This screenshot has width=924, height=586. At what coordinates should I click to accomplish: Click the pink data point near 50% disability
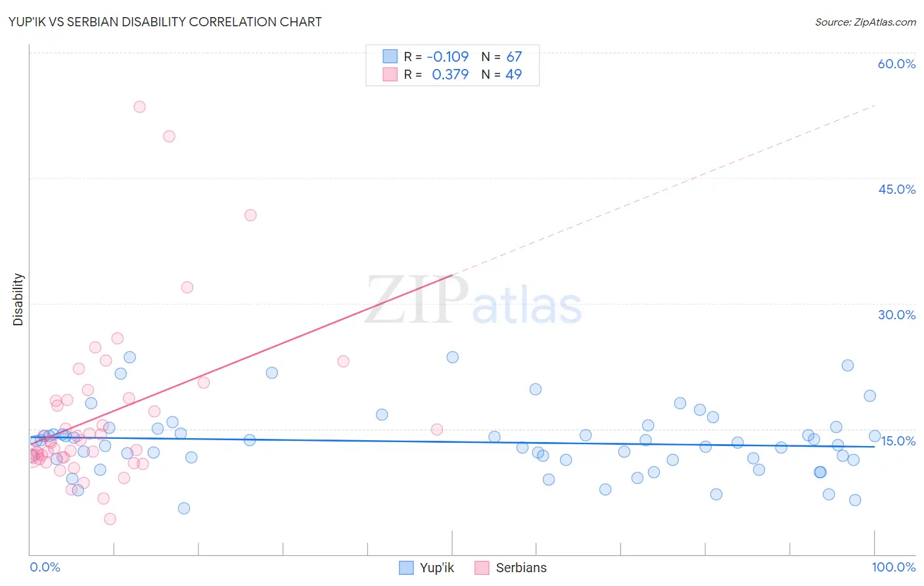(x=169, y=137)
